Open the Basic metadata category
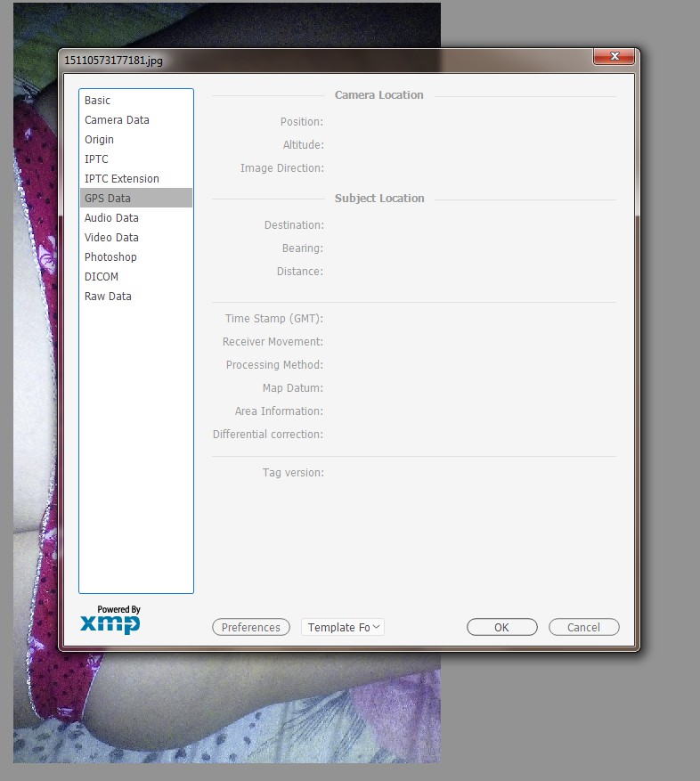Image resolution: width=700 pixels, height=781 pixels. tap(136, 100)
